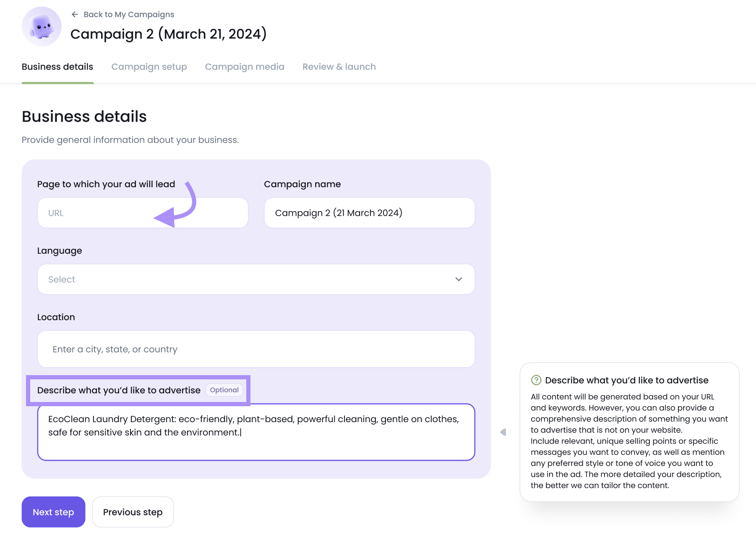Click the help question mark icon
The image size is (756, 543).
pyautogui.click(x=536, y=380)
